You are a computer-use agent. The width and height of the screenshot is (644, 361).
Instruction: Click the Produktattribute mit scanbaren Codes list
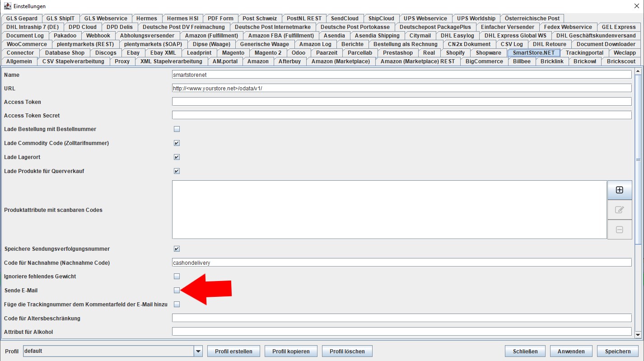coord(389,210)
